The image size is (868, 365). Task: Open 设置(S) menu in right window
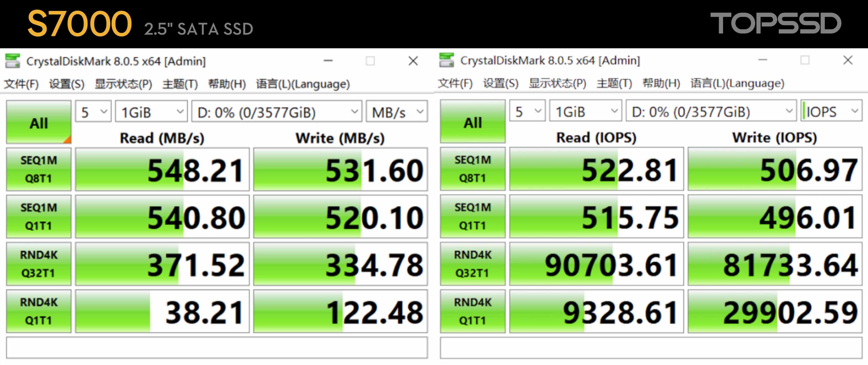[501, 83]
